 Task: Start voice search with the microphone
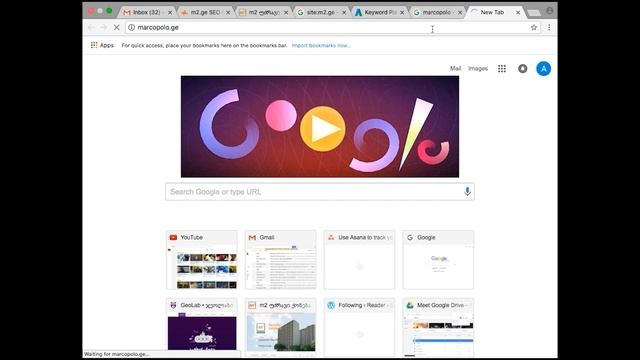(x=467, y=191)
